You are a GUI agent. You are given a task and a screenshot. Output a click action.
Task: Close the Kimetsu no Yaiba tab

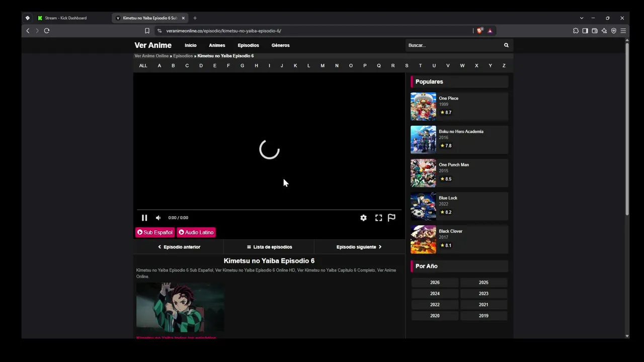(183, 18)
